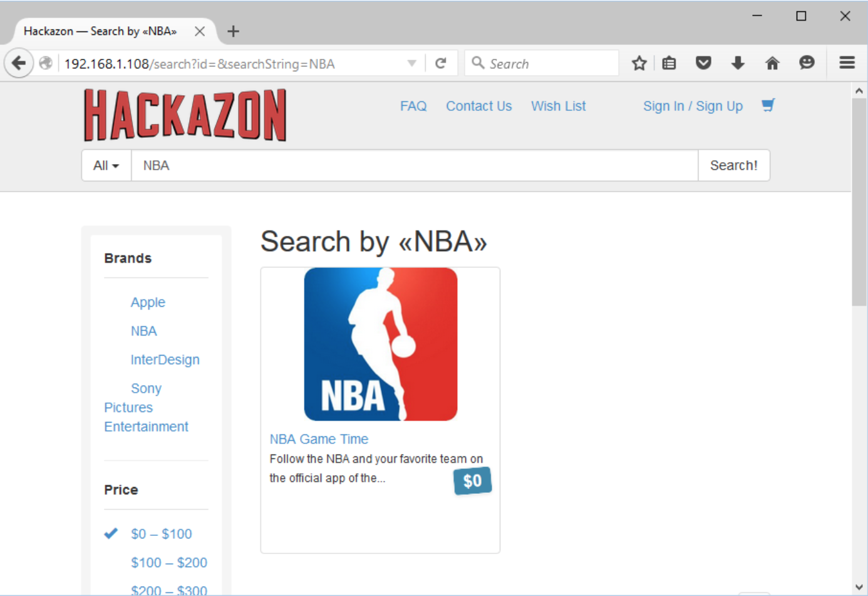Bookmark this page with the star icon
This screenshot has height=596, width=868.
tap(639, 63)
